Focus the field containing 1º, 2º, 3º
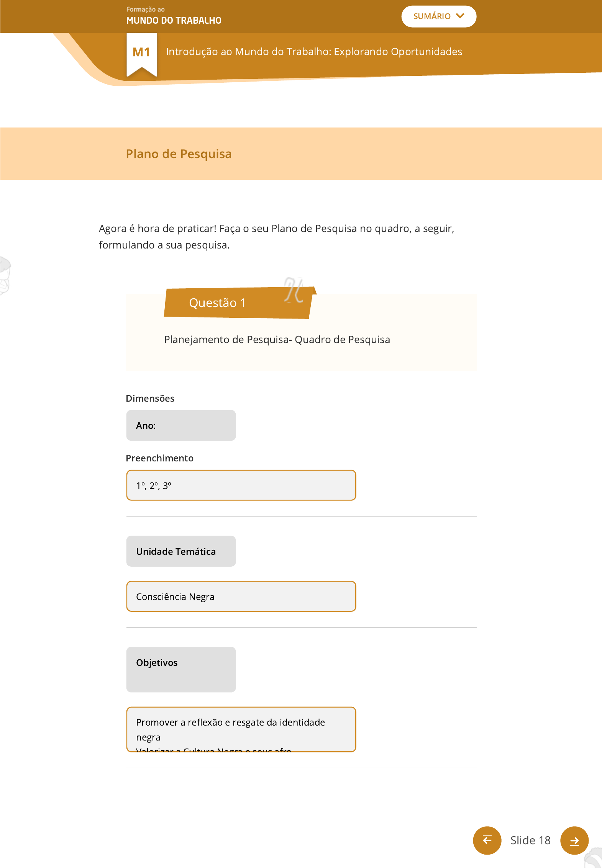Image resolution: width=602 pixels, height=868 pixels. [x=241, y=485]
